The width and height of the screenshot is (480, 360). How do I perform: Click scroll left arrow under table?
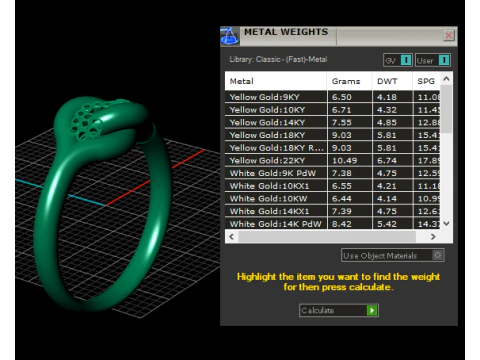click(232, 236)
